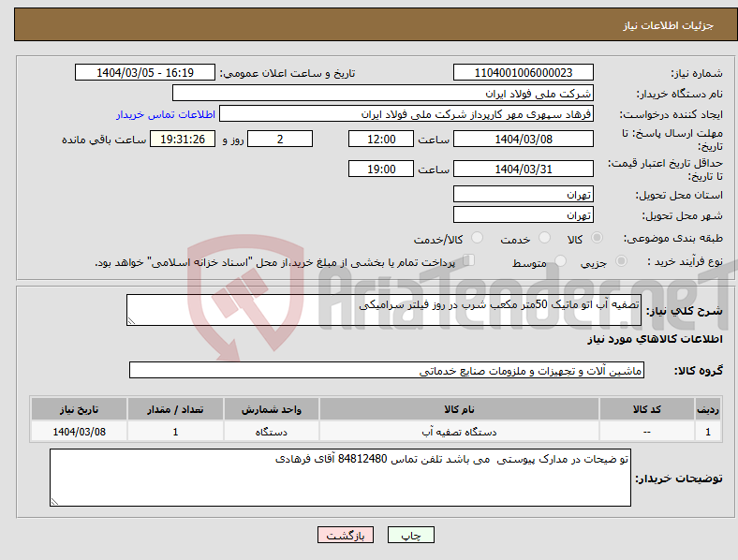Select the کالا radio button
This screenshot has width=738, height=560.
(x=597, y=238)
